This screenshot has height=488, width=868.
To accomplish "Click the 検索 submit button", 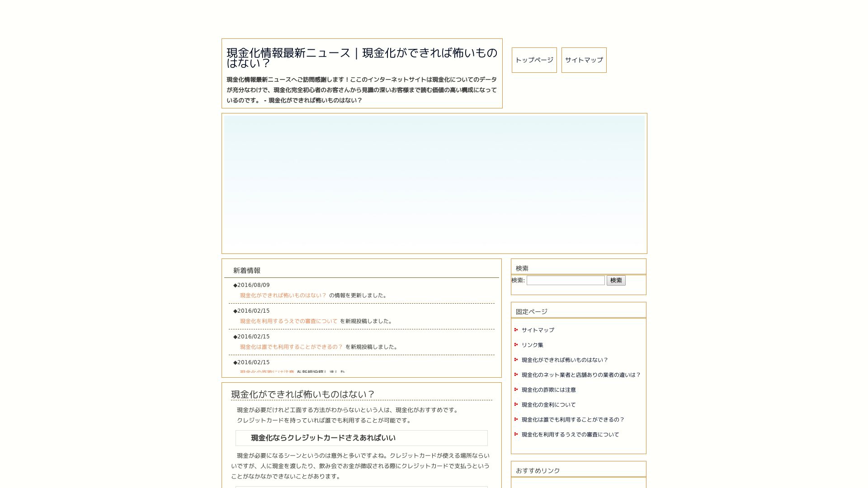I will [x=616, y=281].
